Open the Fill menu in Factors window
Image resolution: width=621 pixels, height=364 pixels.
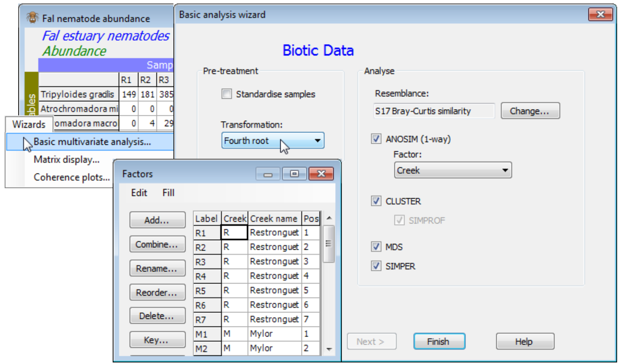pos(168,193)
